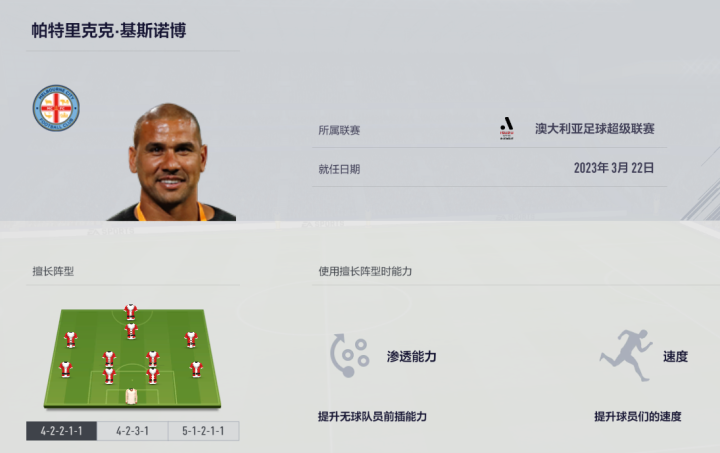Switch to the 4-2-3-1 formation tab
This screenshot has height=453, width=720.
click(132, 431)
